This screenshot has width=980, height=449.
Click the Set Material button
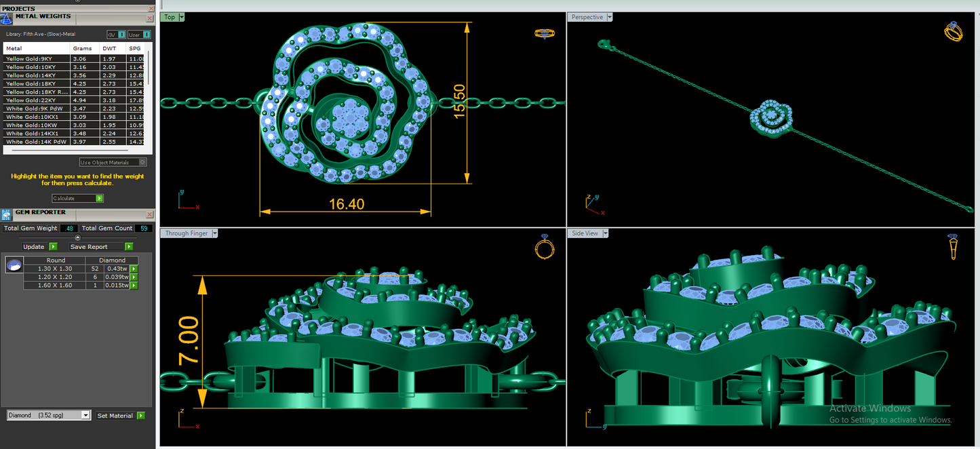point(116,416)
